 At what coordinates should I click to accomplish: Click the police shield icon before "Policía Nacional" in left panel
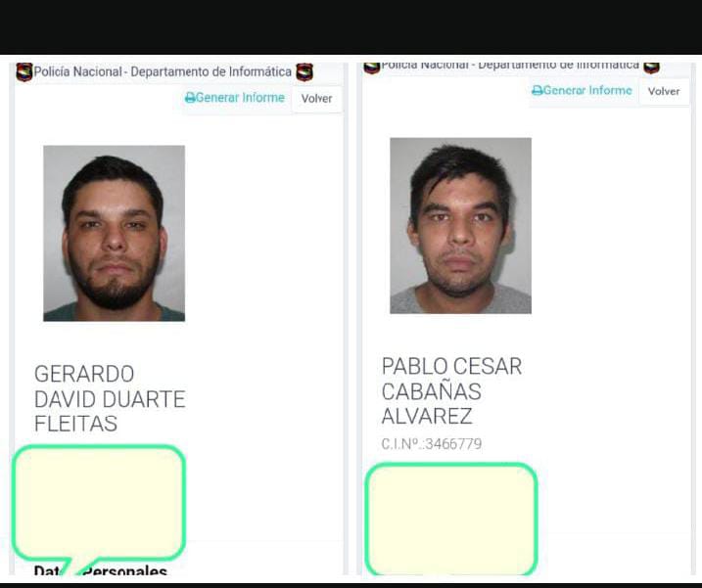24,72
